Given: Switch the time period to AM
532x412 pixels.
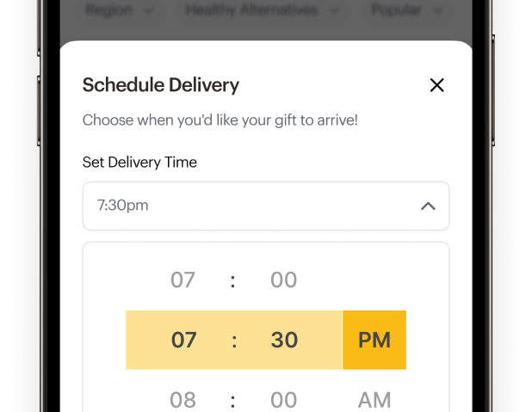Looking at the screenshot, I should [x=374, y=399].
